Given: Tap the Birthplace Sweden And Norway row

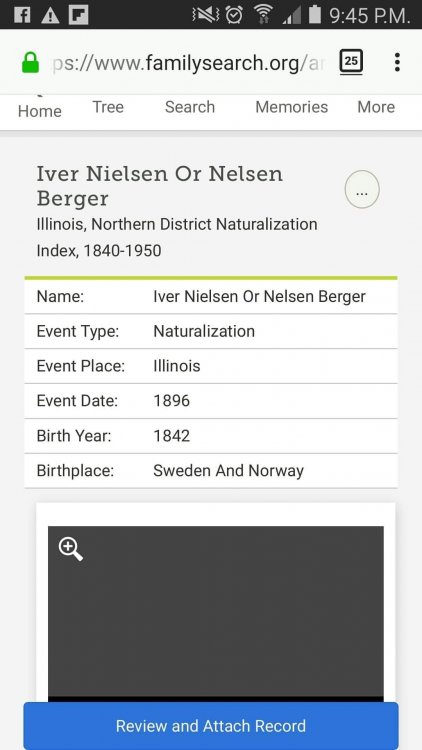Looking at the screenshot, I should (211, 471).
